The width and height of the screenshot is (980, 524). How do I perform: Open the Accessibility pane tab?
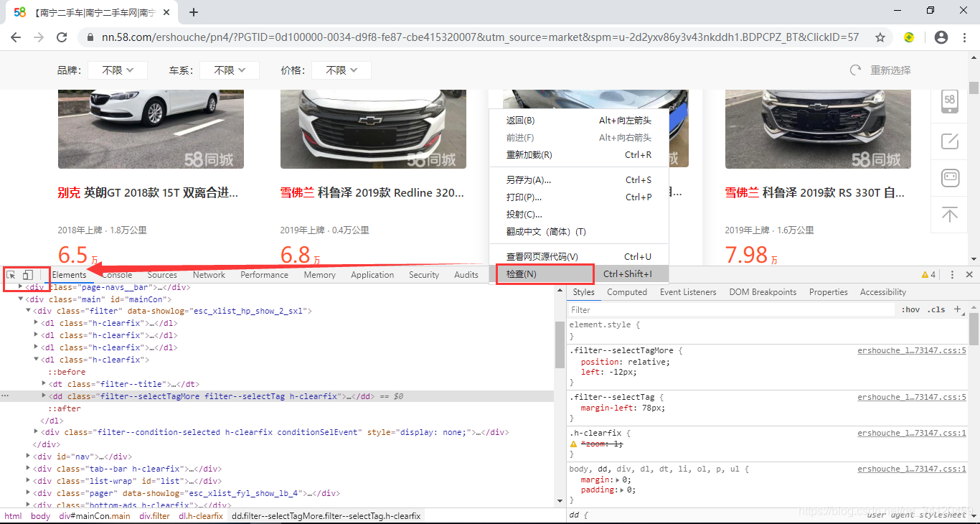pos(883,292)
